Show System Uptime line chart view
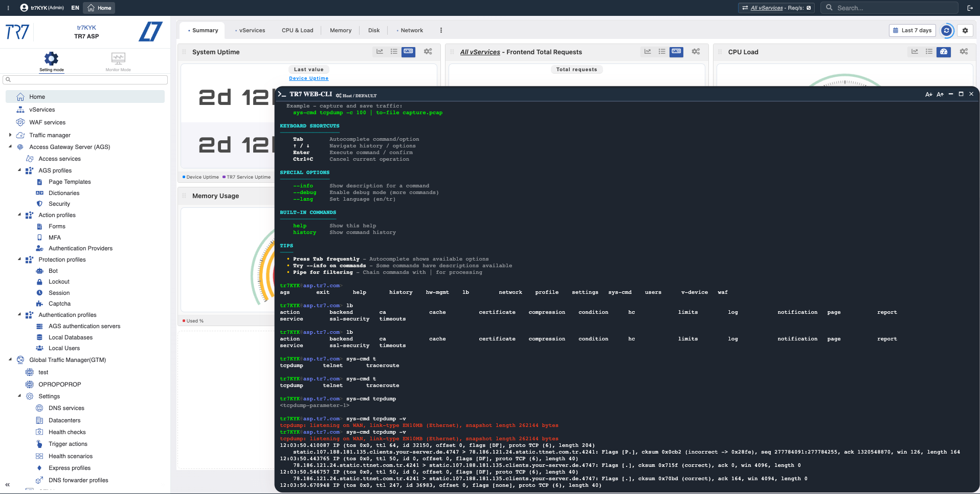The height and width of the screenshot is (494, 980). 380,52
